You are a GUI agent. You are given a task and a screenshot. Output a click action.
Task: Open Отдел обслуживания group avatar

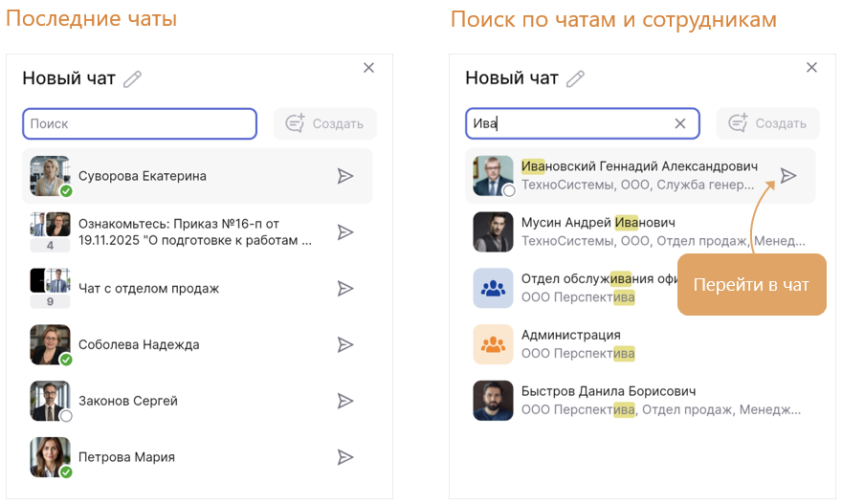point(493,288)
